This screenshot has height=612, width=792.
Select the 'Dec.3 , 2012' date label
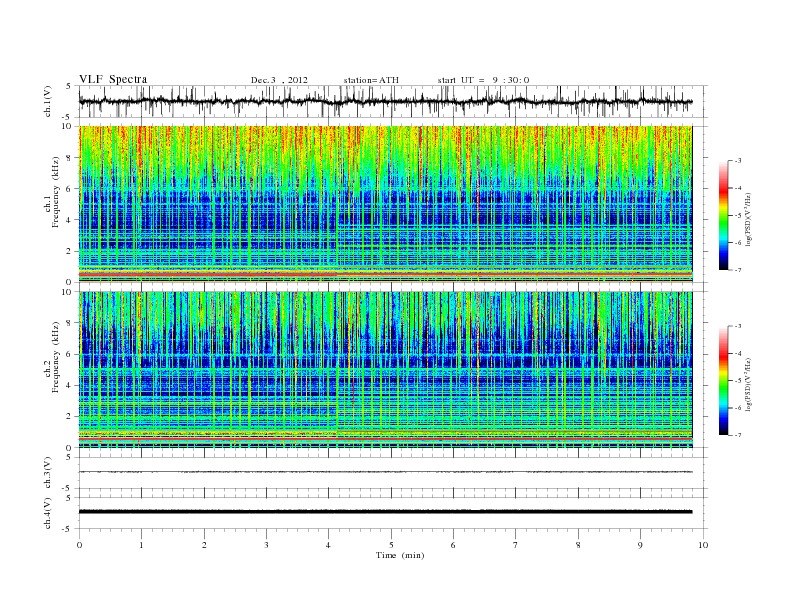click(x=279, y=80)
